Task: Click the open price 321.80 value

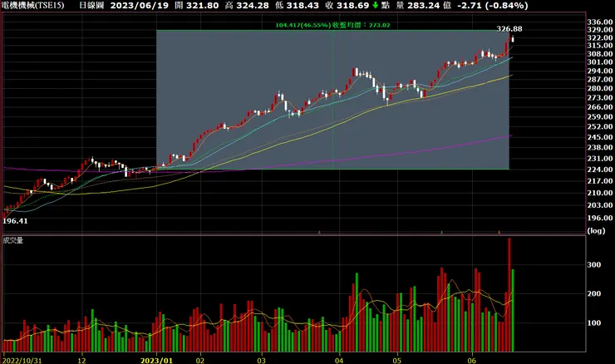Action: (x=202, y=6)
